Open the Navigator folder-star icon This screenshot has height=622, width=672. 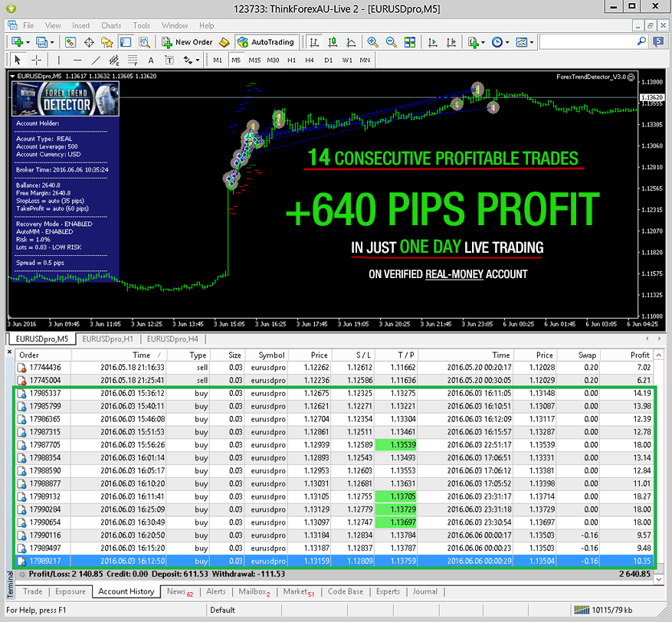coord(107,42)
